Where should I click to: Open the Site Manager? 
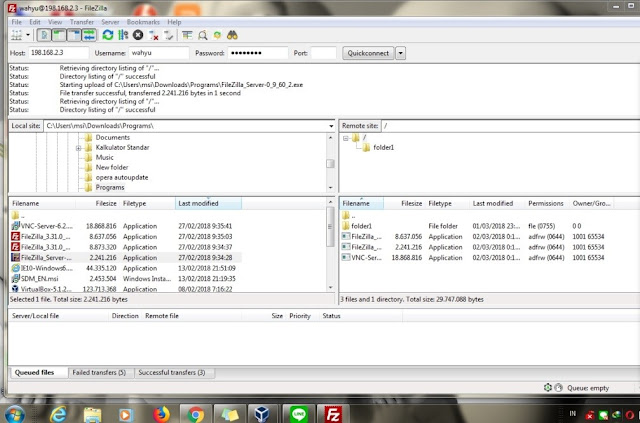pos(16,35)
